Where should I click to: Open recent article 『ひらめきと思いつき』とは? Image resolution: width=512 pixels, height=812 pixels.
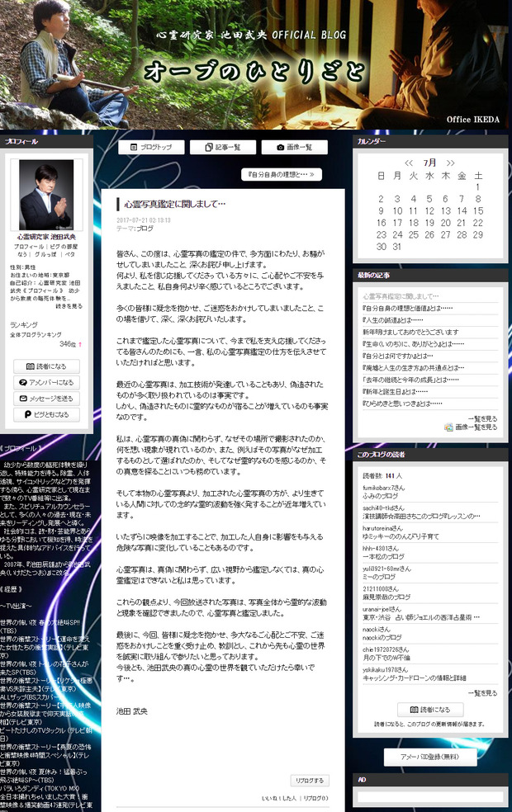[403, 404]
